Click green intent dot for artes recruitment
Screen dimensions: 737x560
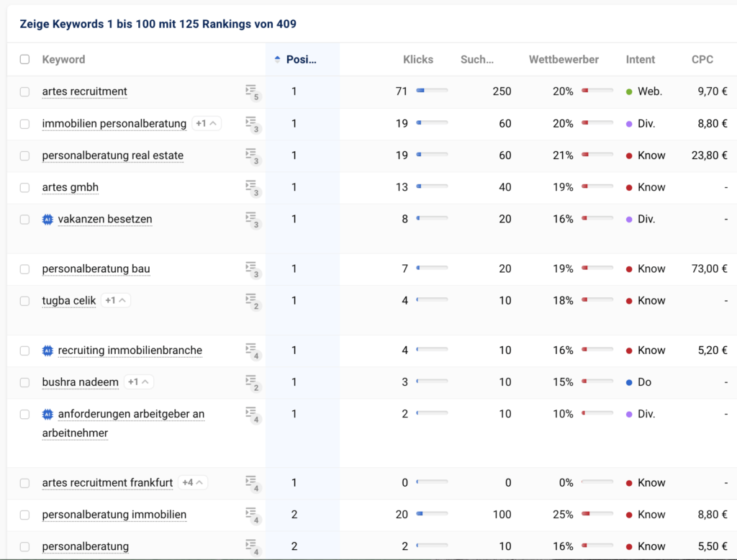point(629,91)
